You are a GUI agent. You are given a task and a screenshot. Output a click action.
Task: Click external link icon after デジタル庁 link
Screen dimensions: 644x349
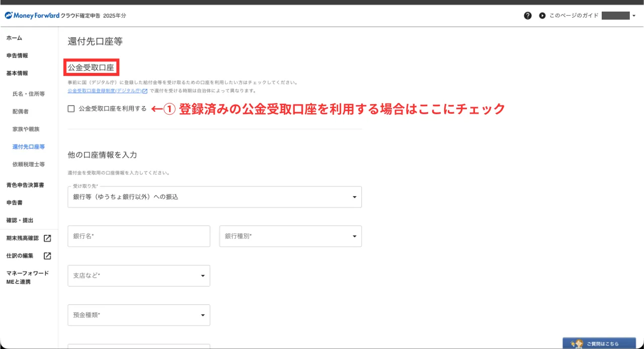click(145, 91)
